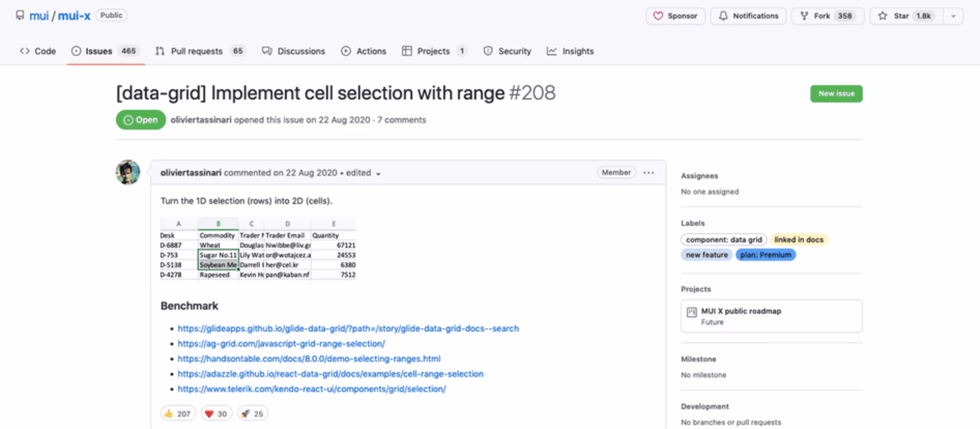Switch to the Pull requests tab

(x=200, y=51)
